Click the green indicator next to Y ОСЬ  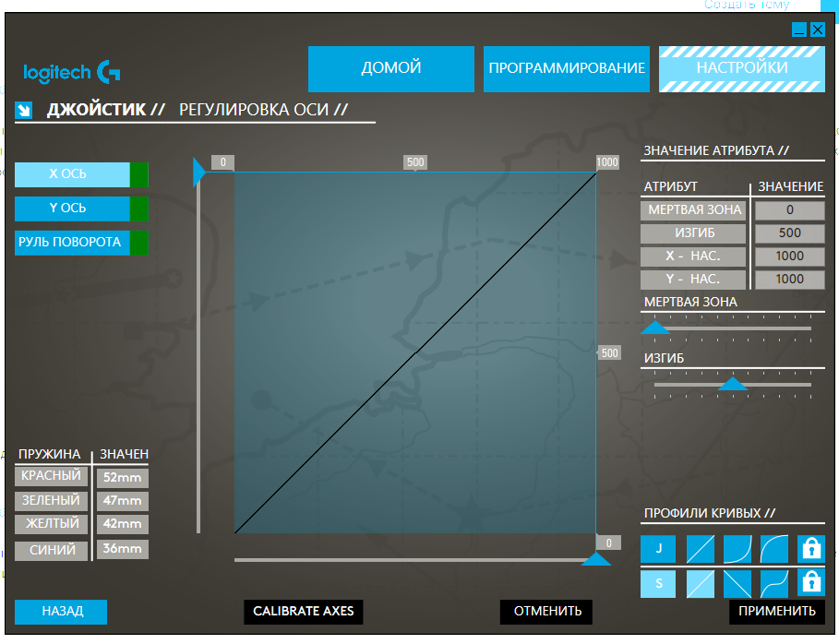[139, 209]
